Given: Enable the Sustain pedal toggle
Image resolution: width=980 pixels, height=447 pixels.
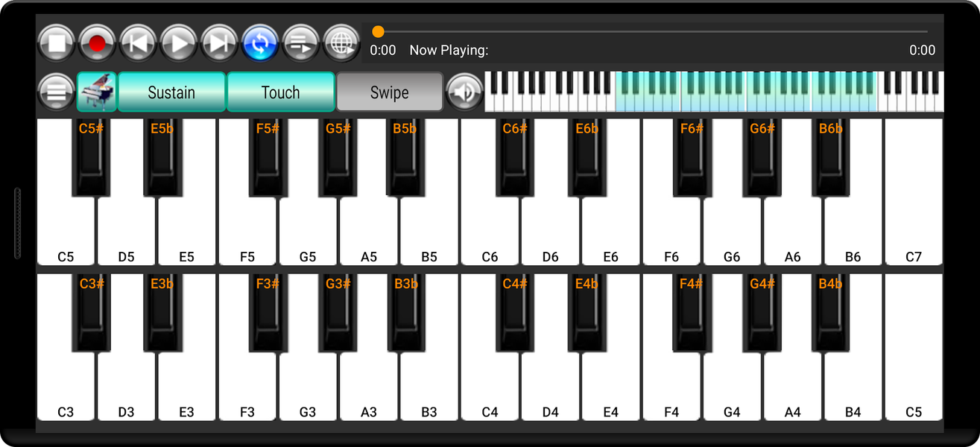Looking at the screenshot, I should (171, 92).
